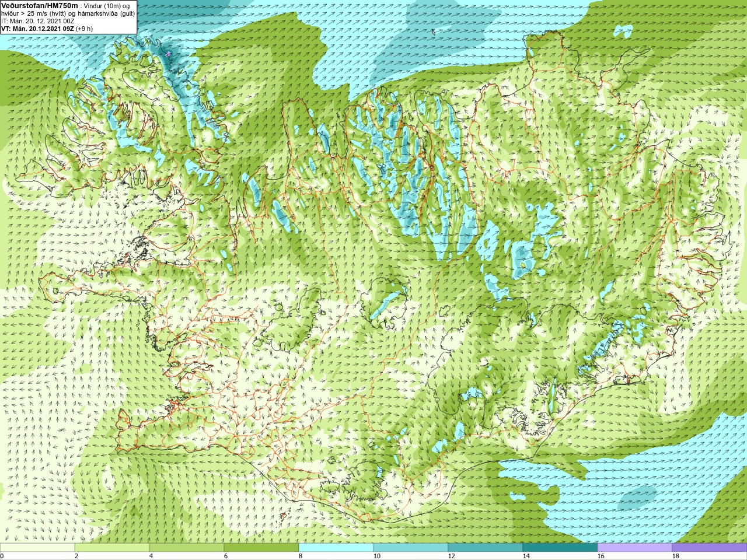
Task: Click the scale label '2'
Action: [x=76, y=556]
